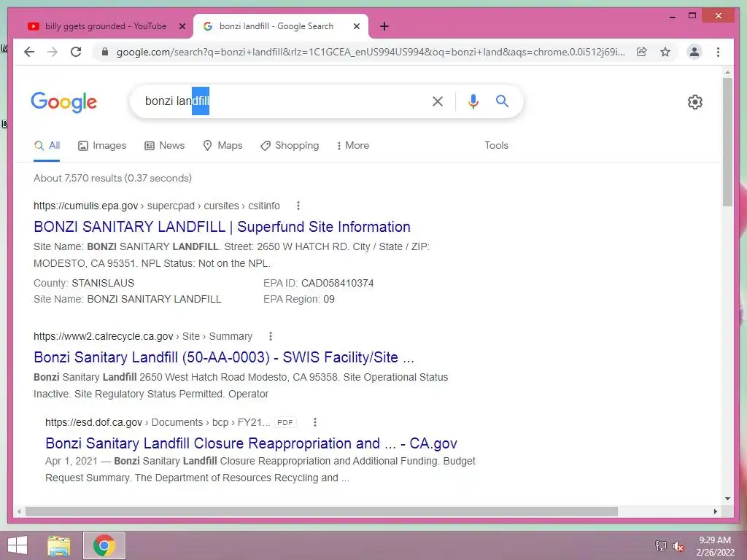This screenshot has height=560, width=747.
Task: Click the esd.dof.ca.gov breadcrumb URL
Action: (158, 422)
